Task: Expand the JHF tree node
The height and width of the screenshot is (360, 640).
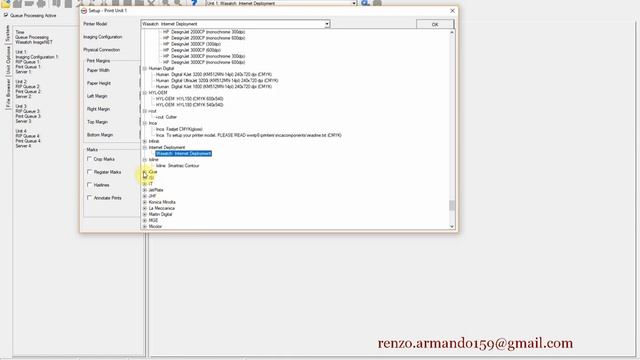Action: point(144,196)
